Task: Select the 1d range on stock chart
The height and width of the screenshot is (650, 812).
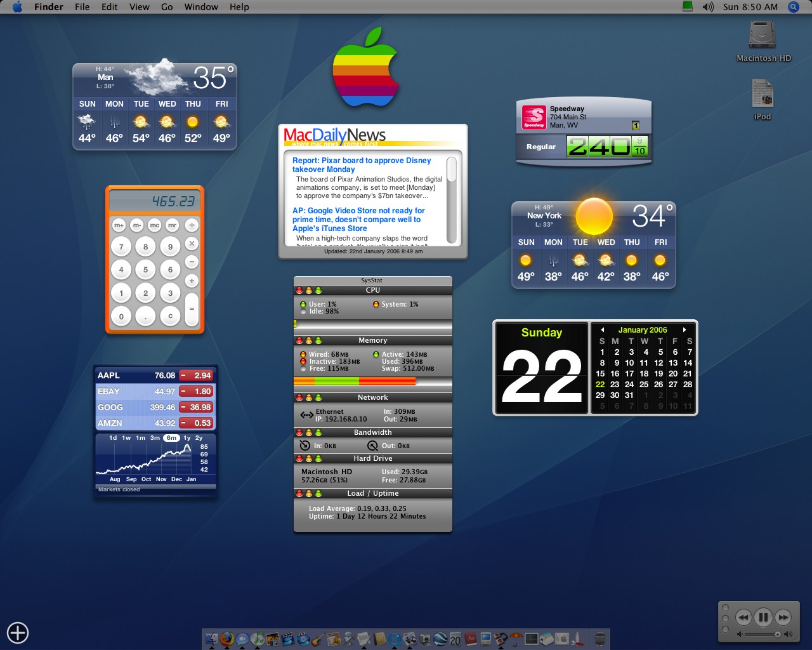Action: [113, 438]
